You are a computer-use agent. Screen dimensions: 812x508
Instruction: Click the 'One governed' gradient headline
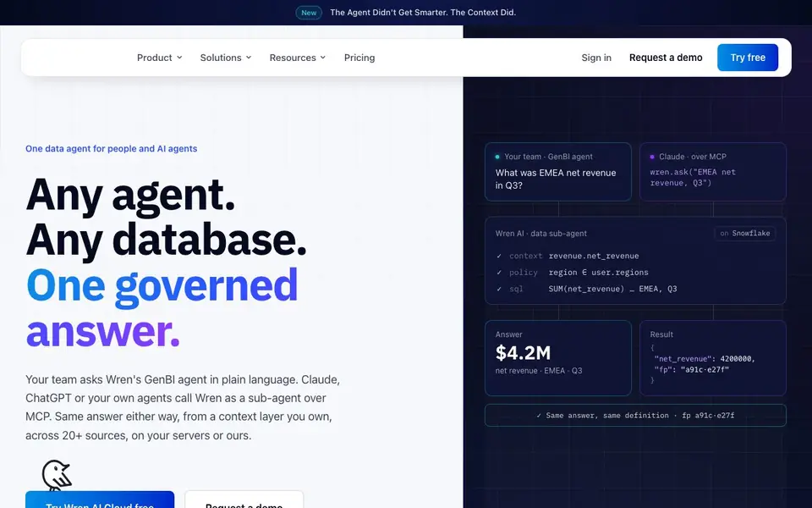point(162,286)
